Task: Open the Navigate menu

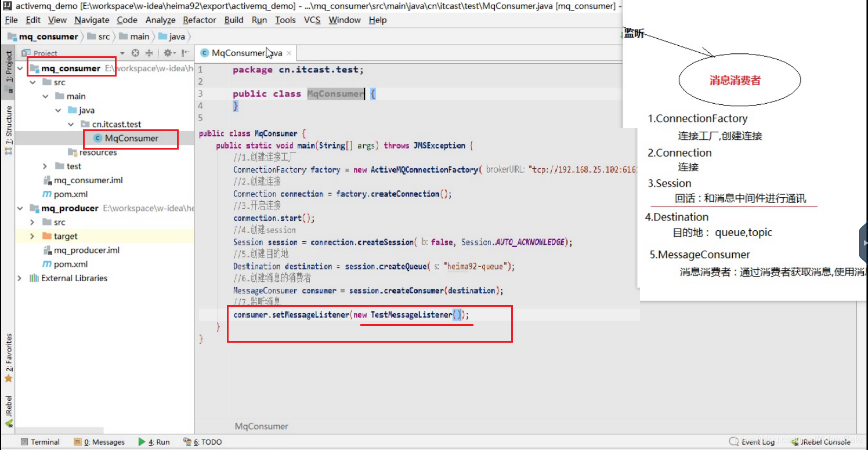Action: (x=92, y=20)
